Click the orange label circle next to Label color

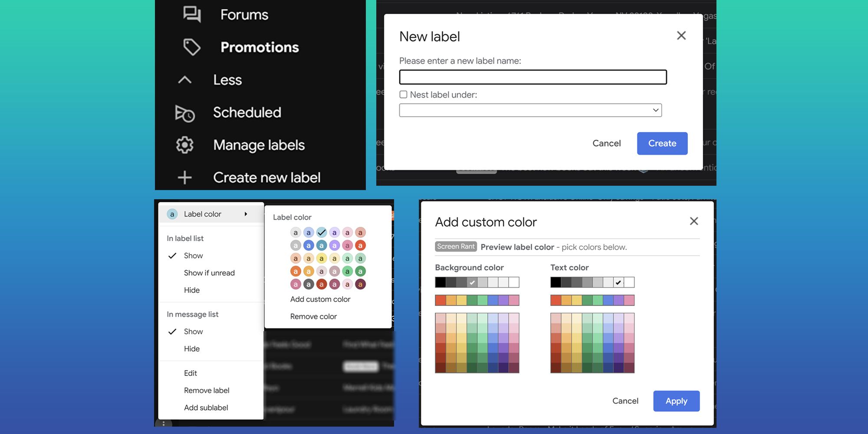coord(172,214)
